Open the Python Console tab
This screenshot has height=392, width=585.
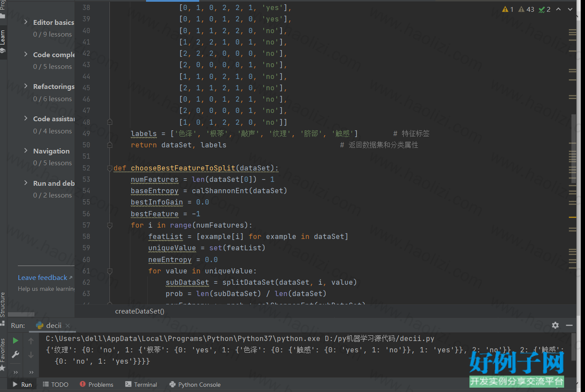(x=195, y=385)
